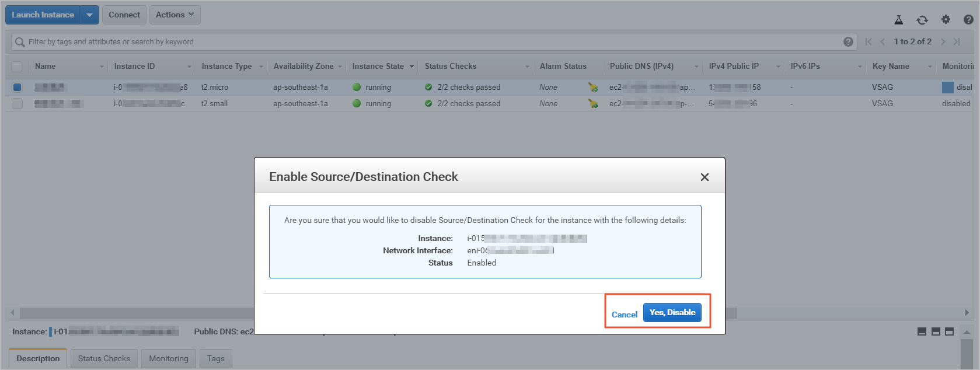Screen dimensions: 980x370
Task: Close the Source/Destination Check dialog
Action: [x=705, y=177]
